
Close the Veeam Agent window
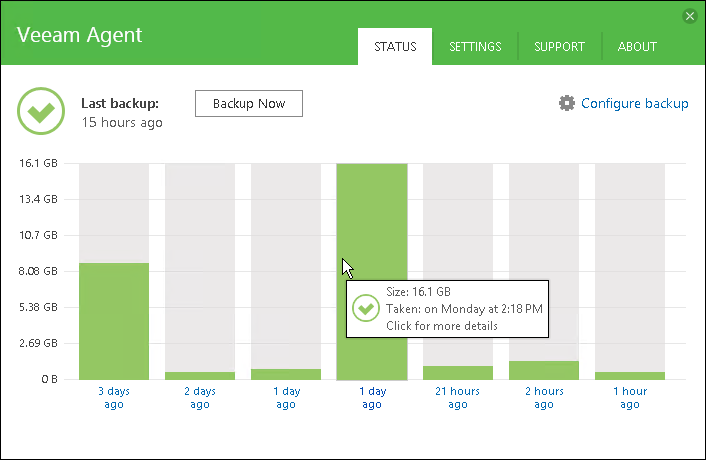point(690,16)
